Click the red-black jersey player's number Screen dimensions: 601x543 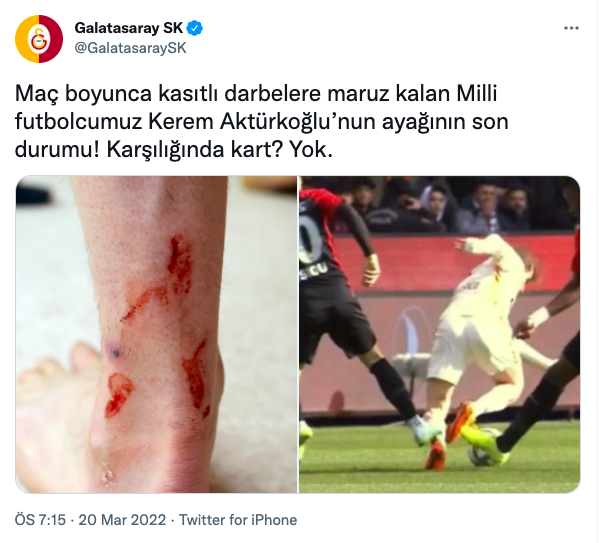(310, 235)
